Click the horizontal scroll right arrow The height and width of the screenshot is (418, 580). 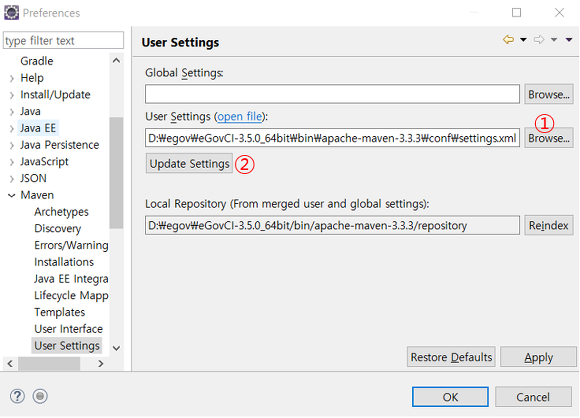pyautogui.click(x=101, y=364)
